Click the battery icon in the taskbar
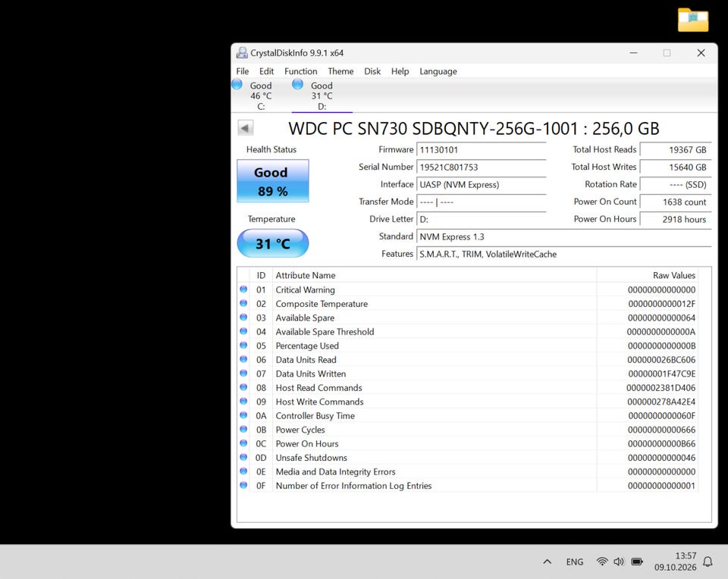This screenshot has width=728, height=579. coord(637,562)
